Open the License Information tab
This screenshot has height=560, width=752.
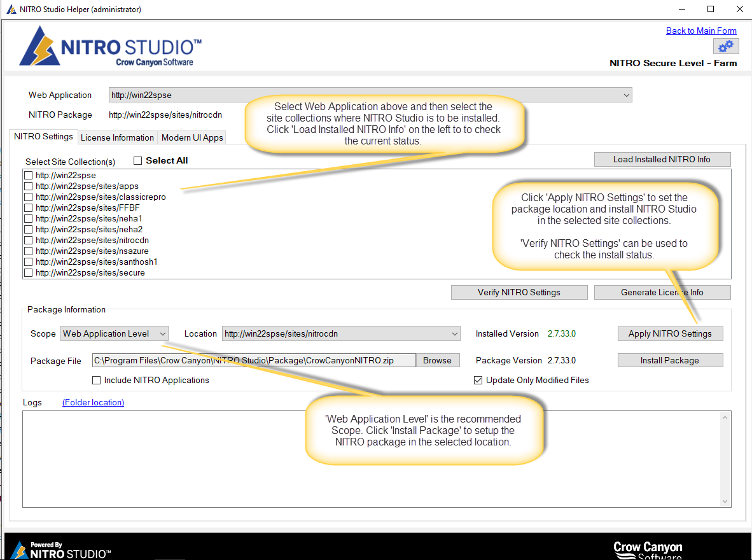click(x=117, y=137)
